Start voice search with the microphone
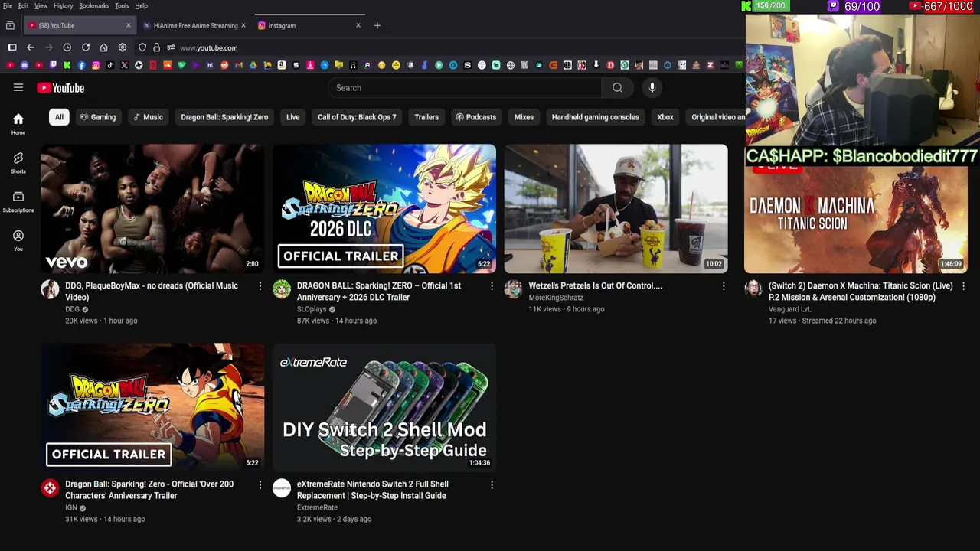The image size is (980, 551). (x=652, y=87)
